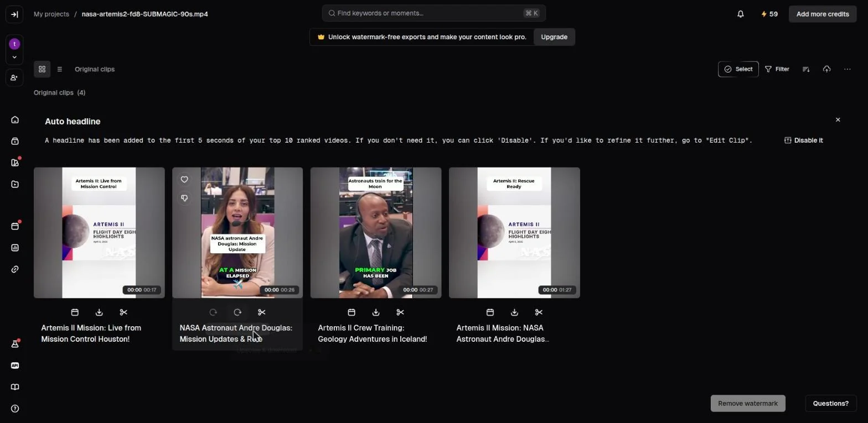This screenshot has height=423, width=868.
Task: Schedule the Live from Mission Control Houston clip
Action: click(x=75, y=312)
